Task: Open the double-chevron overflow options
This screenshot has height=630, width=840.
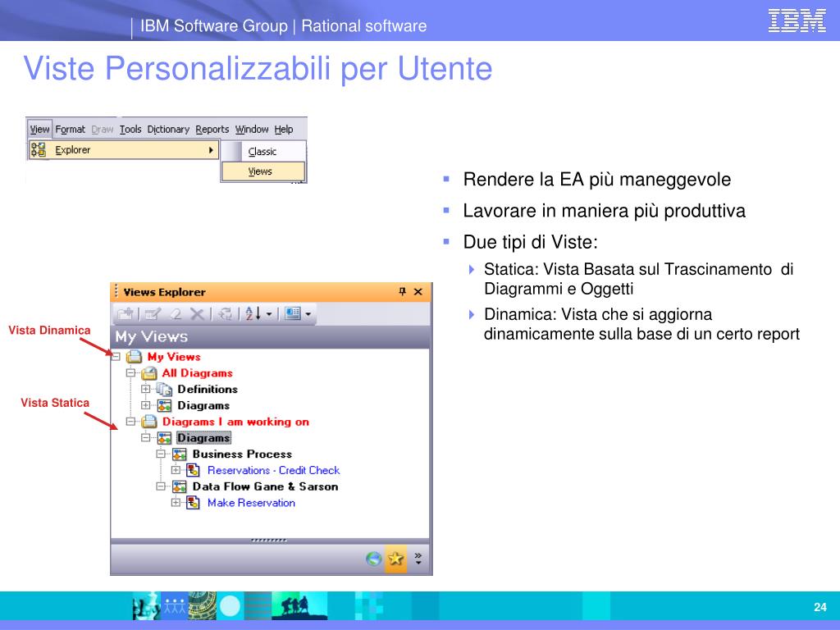Action: click(x=418, y=559)
